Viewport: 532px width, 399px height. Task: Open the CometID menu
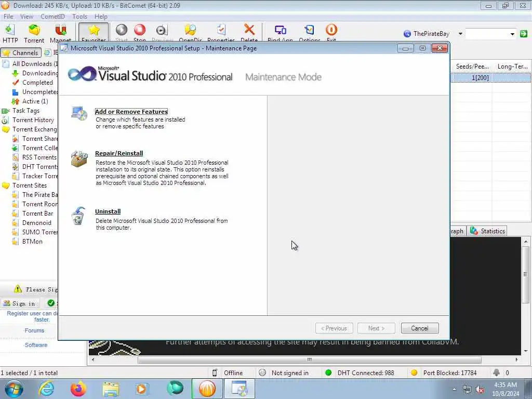(52, 16)
